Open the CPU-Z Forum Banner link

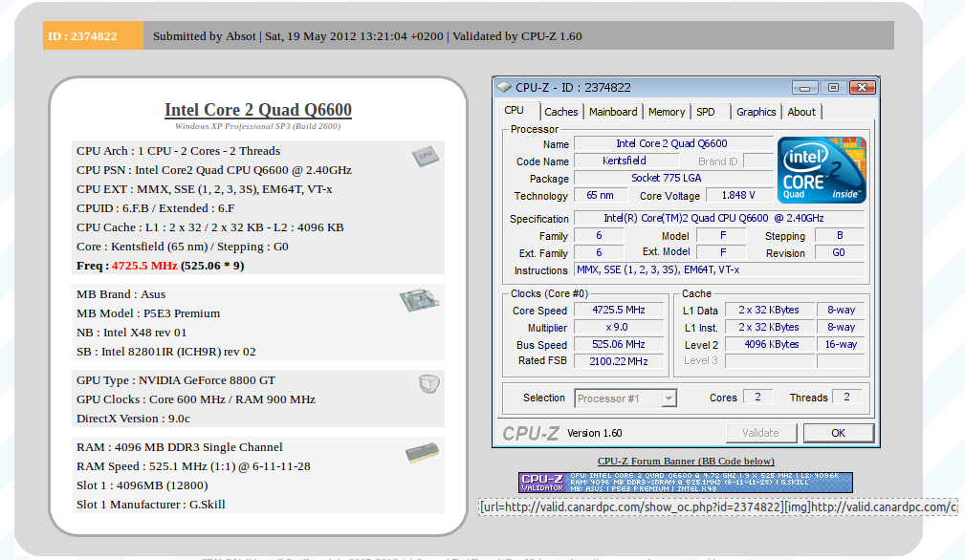pos(686,461)
